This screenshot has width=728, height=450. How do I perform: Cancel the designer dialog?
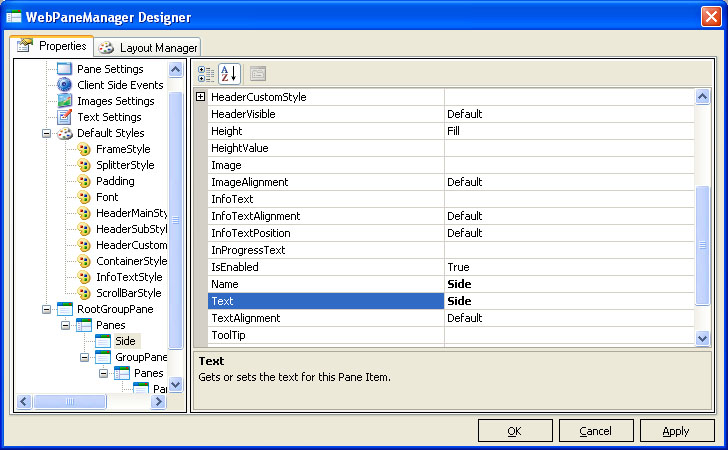595,431
